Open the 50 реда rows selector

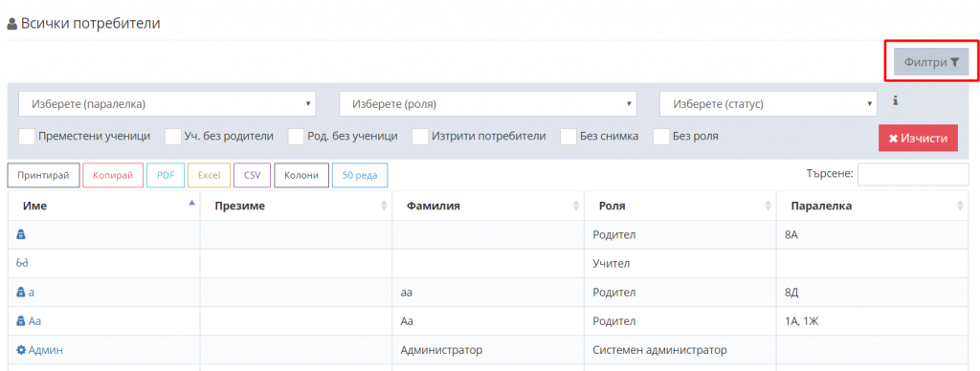pos(360,176)
